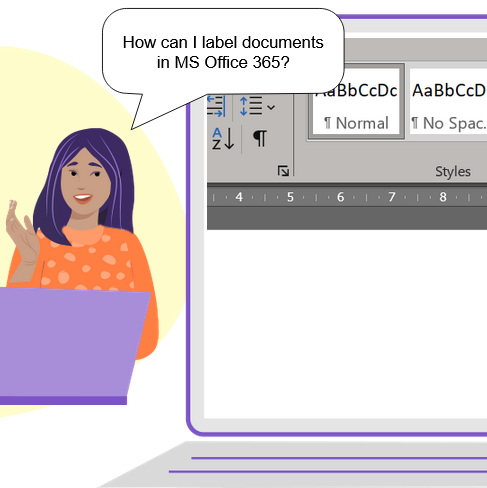Click the Styles group label
This screenshot has width=487, height=488.
[x=453, y=171]
